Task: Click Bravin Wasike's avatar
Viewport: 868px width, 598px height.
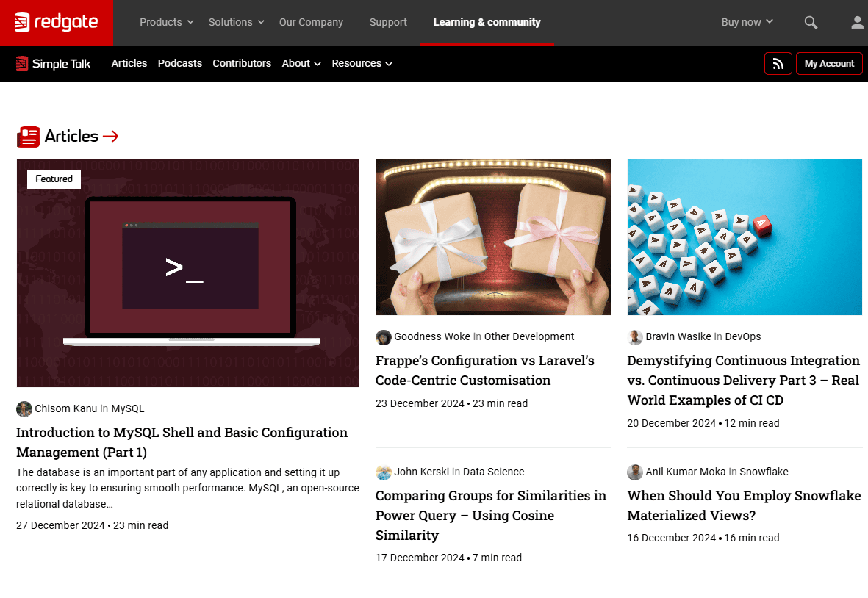Action: coord(635,337)
